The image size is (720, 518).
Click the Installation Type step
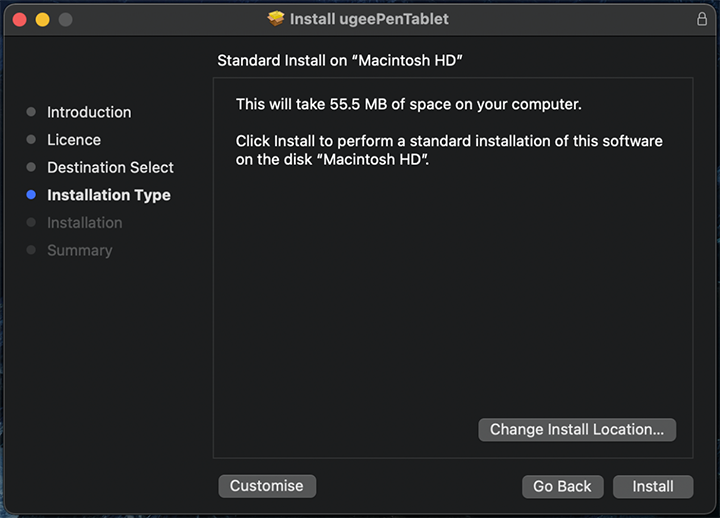pos(108,195)
